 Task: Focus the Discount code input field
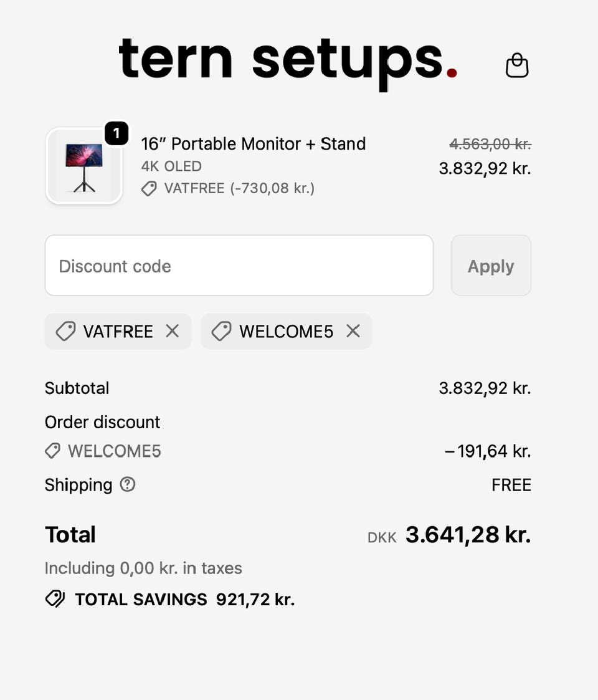239,266
